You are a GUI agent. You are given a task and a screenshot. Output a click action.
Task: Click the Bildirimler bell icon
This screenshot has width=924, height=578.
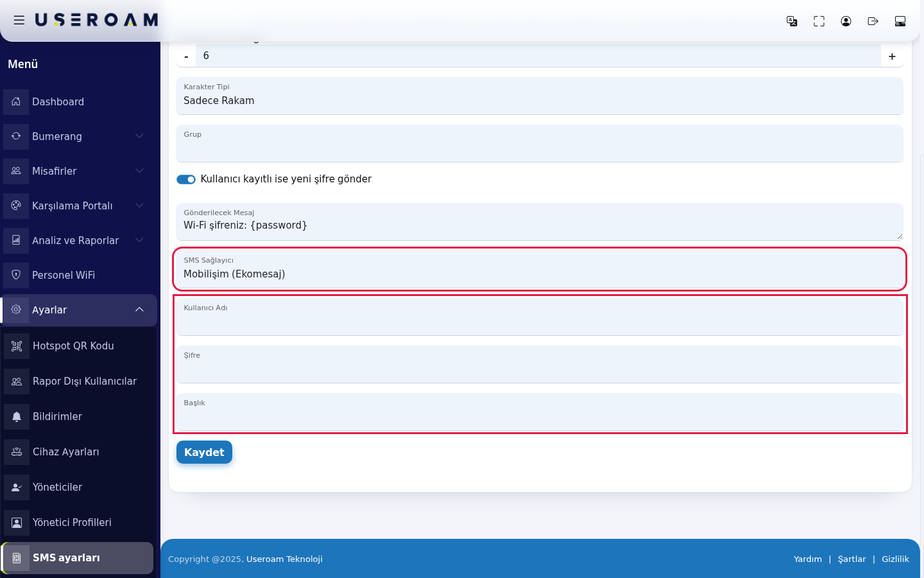click(17, 417)
